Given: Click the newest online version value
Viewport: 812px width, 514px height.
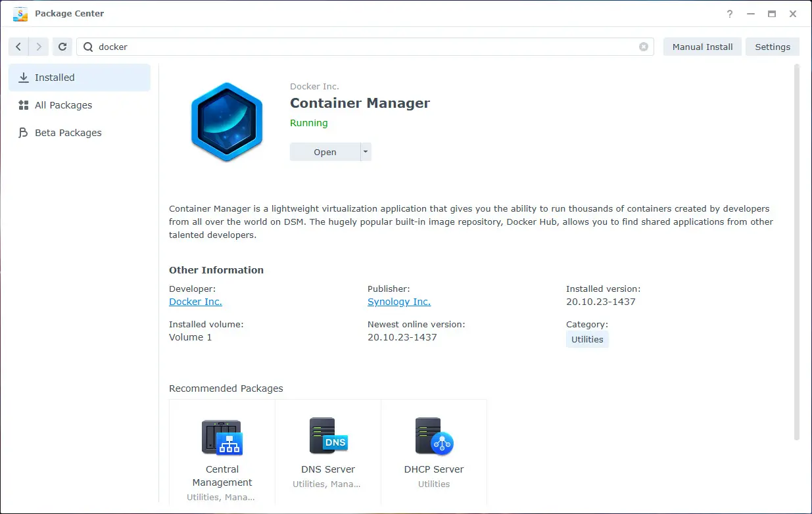Looking at the screenshot, I should (x=402, y=337).
